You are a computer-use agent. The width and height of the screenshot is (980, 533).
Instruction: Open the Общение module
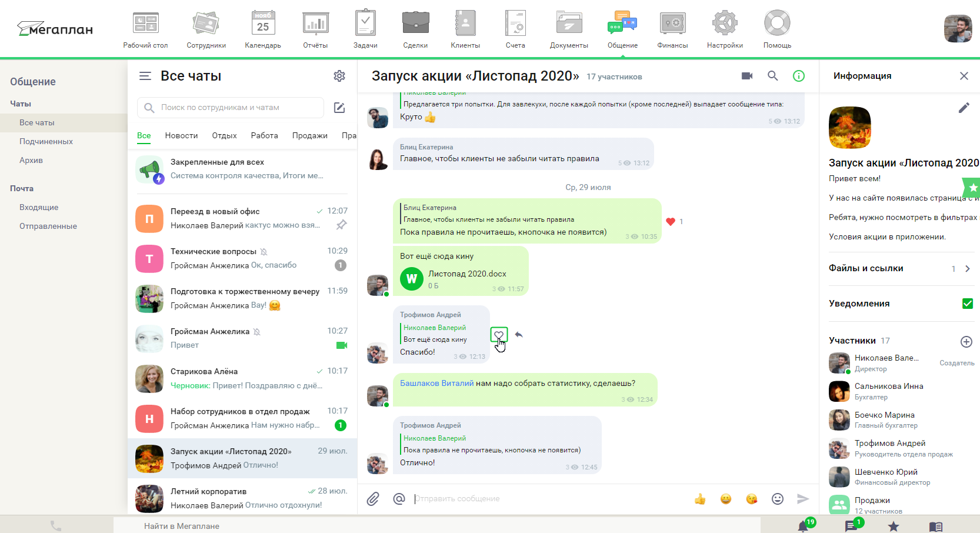click(x=622, y=29)
